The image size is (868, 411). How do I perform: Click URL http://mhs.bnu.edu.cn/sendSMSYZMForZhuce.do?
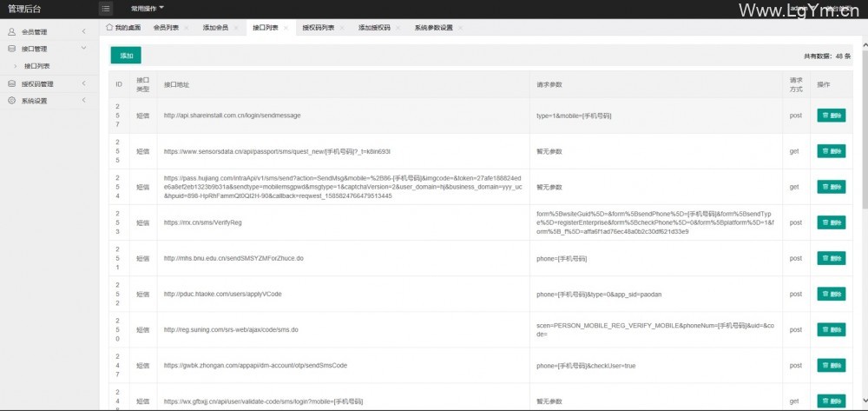pos(233,258)
